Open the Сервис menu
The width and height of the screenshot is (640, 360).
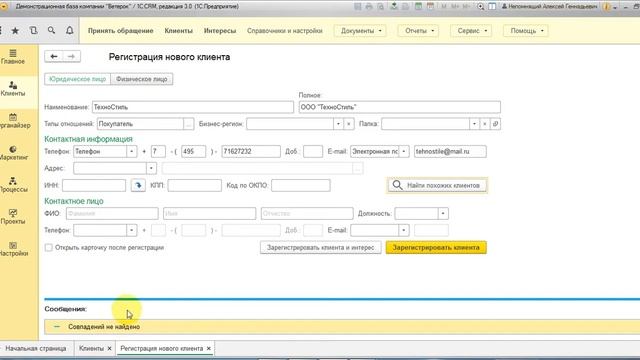click(x=471, y=31)
